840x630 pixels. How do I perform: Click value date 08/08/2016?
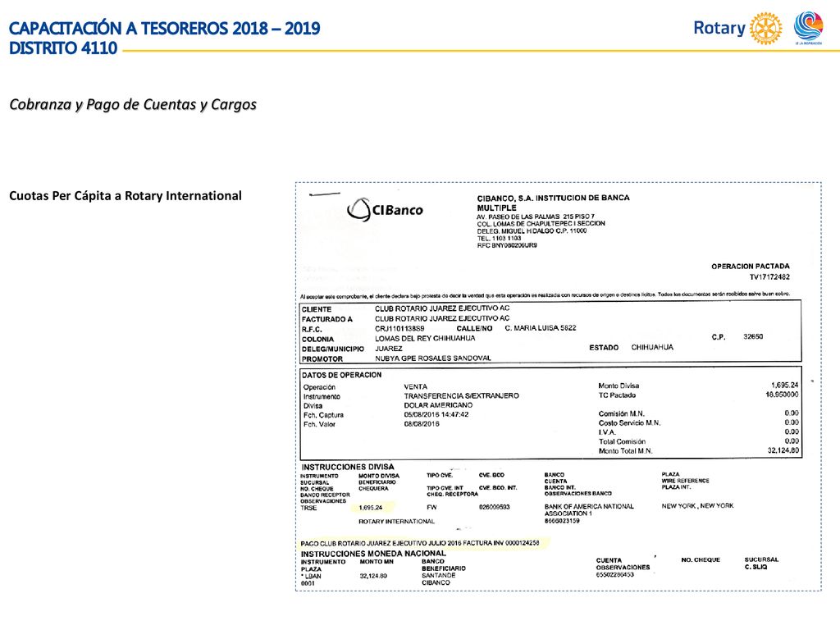tap(422, 424)
